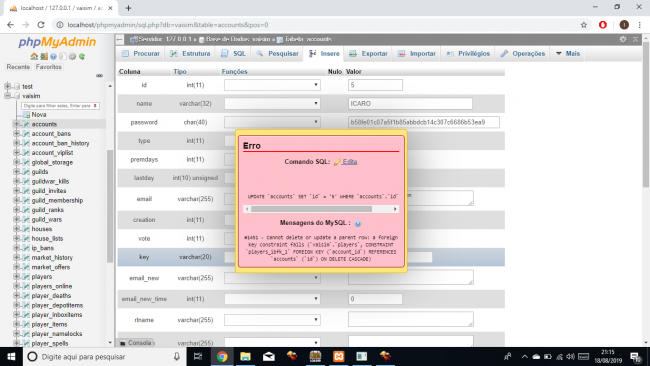This screenshot has height=366, width=650.
Task: Open the function dropdown for id row
Action: tap(272, 85)
